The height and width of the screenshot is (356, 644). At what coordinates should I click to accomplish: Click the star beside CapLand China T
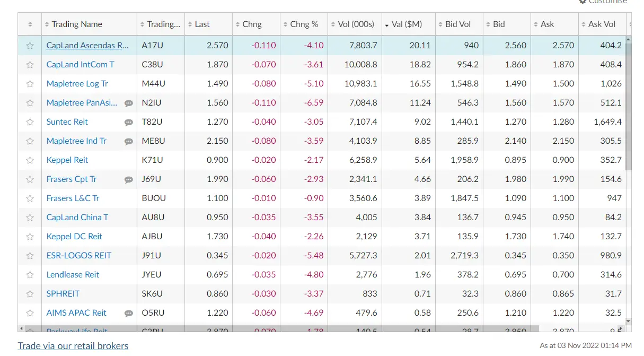tap(30, 218)
